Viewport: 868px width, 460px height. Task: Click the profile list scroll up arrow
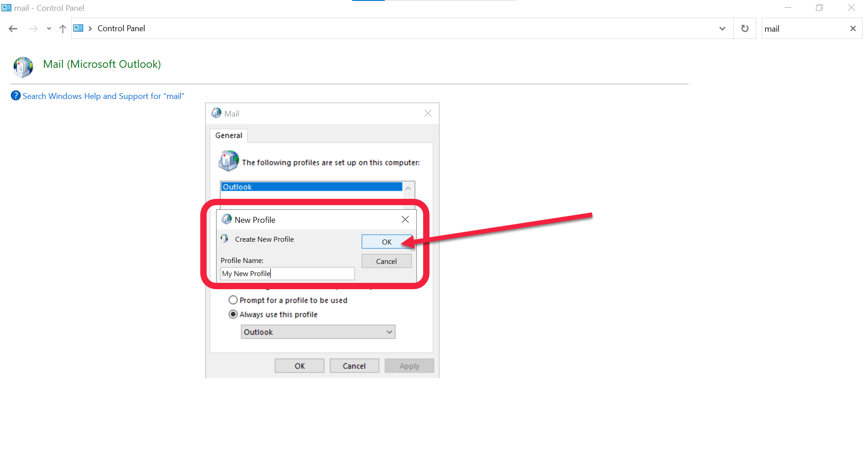pyautogui.click(x=408, y=188)
